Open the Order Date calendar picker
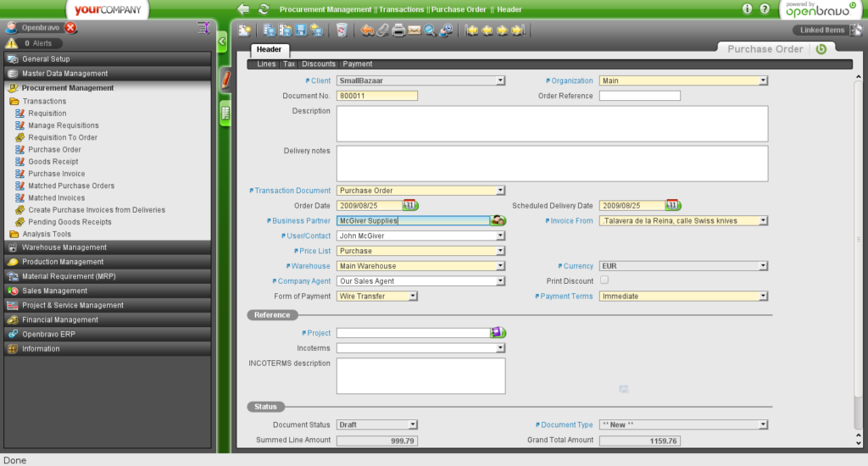The image size is (868, 466). (x=410, y=205)
